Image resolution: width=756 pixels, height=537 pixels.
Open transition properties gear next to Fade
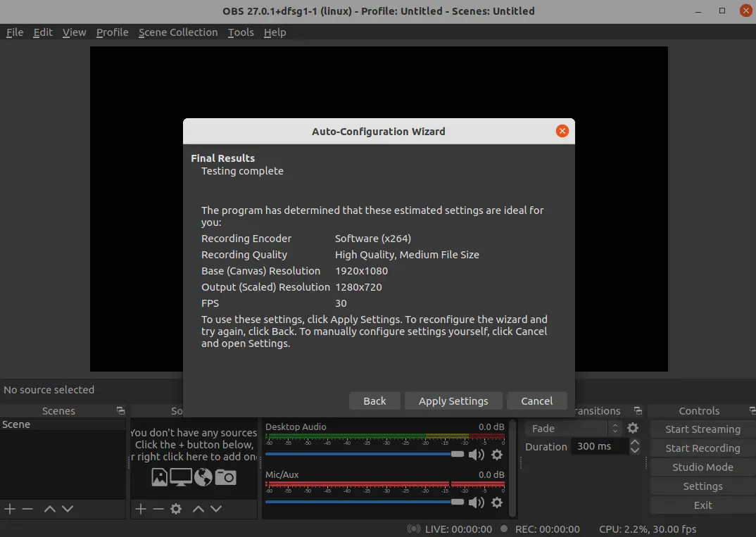pos(631,427)
